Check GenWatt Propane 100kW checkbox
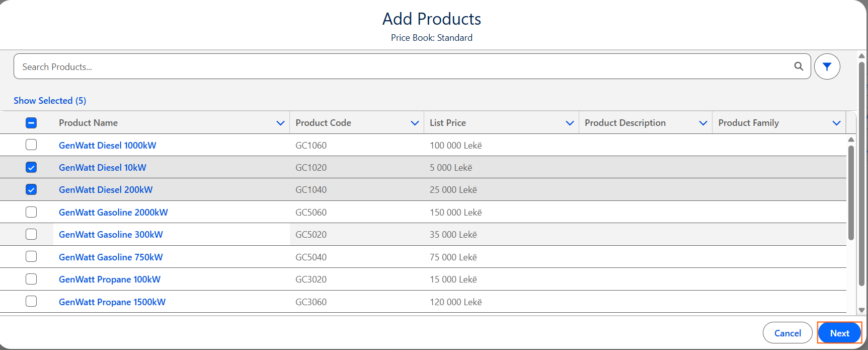This screenshot has height=350, width=868. click(31, 279)
